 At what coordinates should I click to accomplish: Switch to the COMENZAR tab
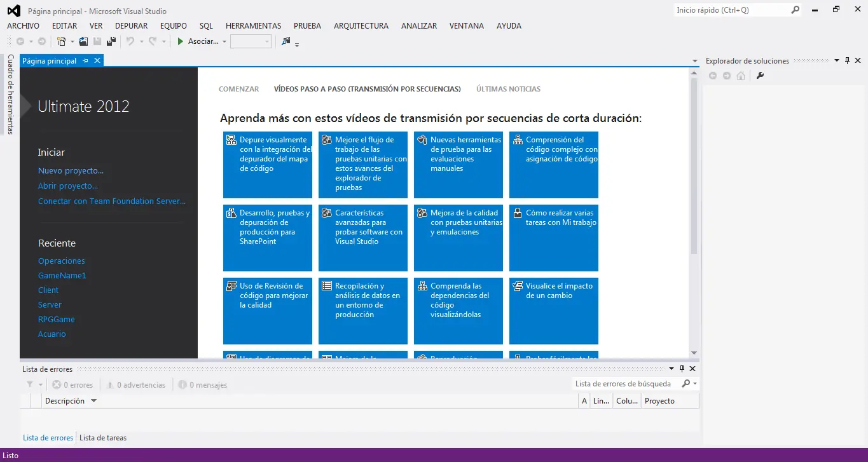coord(238,89)
